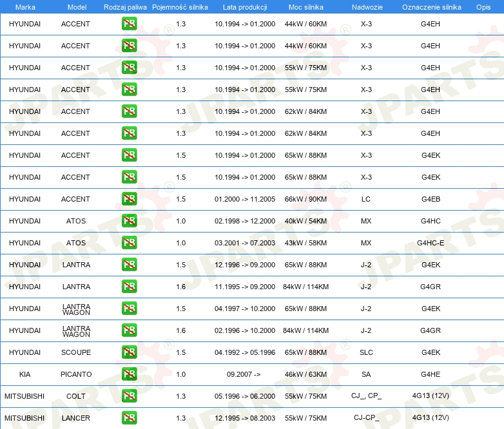Select the G4HE engine code cell
The width and height of the screenshot is (504, 429).
pyautogui.click(x=431, y=374)
